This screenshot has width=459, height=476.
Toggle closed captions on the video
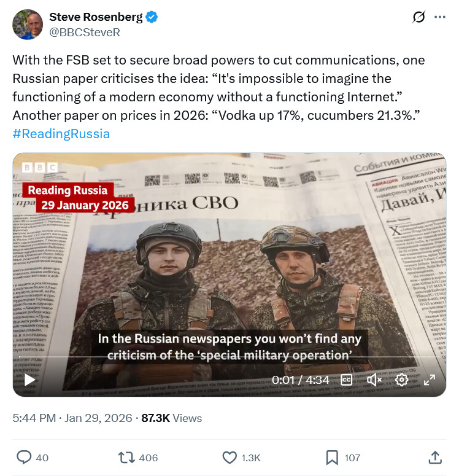pyautogui.click(x=347, y=380)
